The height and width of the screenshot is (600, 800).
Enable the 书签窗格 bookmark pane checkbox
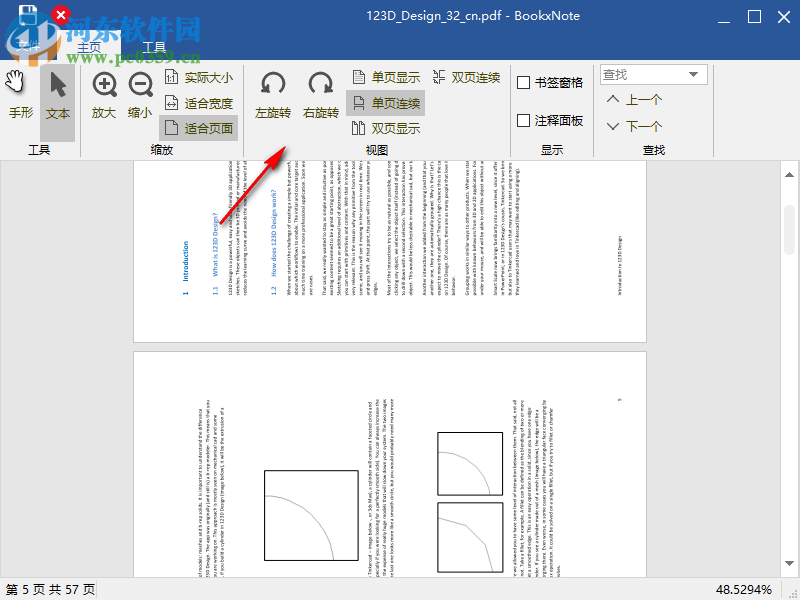tap(522, 82)
